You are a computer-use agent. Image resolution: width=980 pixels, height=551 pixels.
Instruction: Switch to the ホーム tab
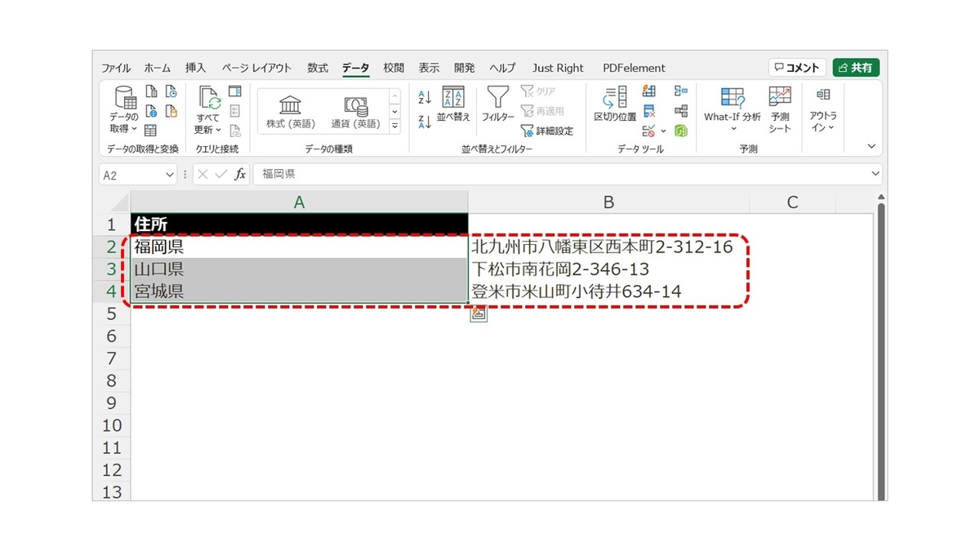coord(158,68)
